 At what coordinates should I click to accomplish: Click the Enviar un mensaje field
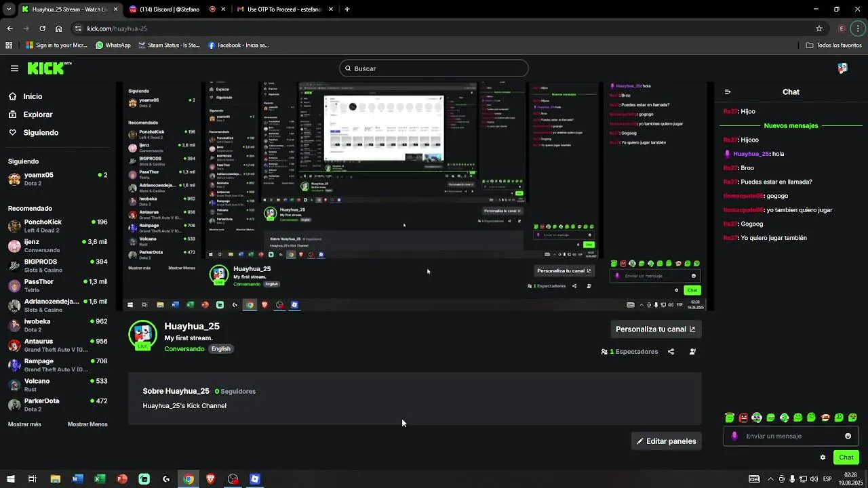pyautogui.click(x=791, y=436)
